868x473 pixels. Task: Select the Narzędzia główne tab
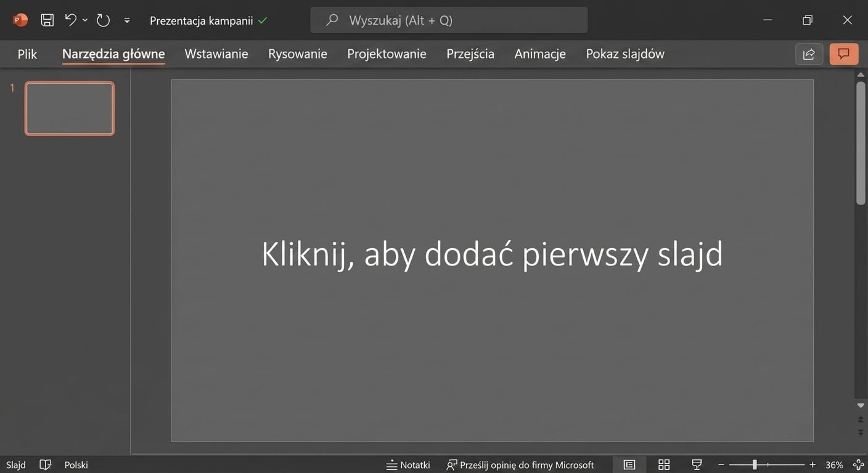[x=113, y=54]
